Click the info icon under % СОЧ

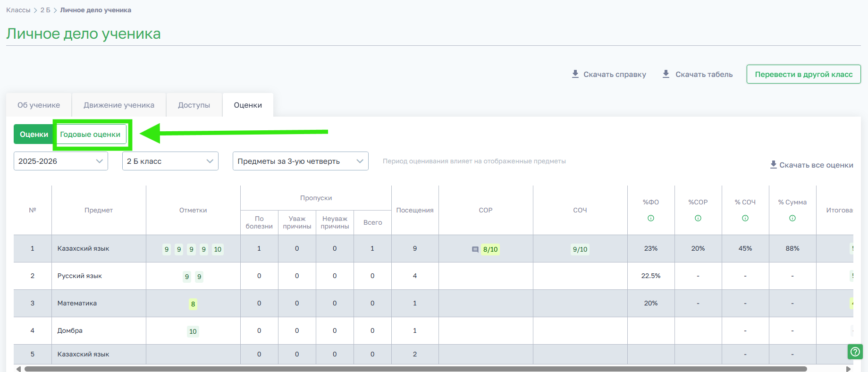745,218
